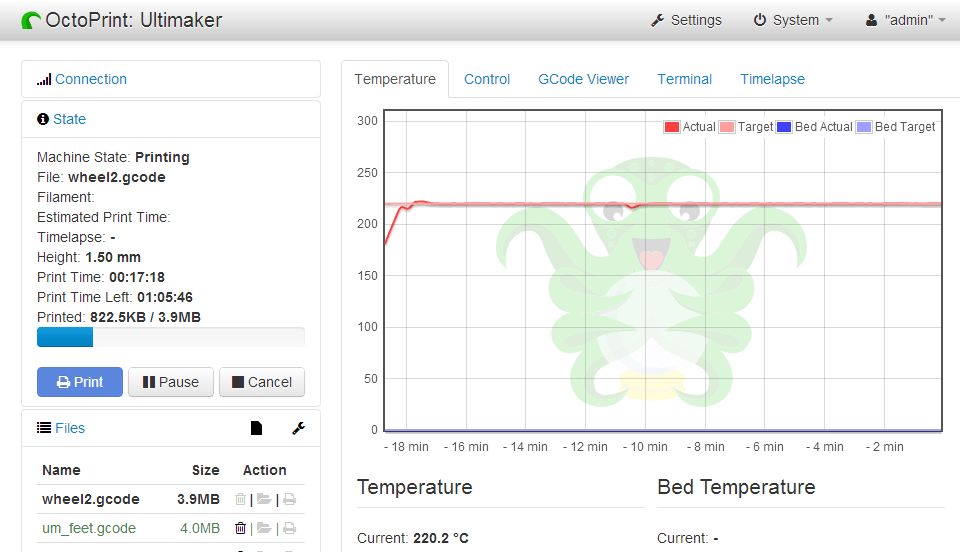960x552 pixels.
Task: Cancel the current print job
Action: (262, 382)
